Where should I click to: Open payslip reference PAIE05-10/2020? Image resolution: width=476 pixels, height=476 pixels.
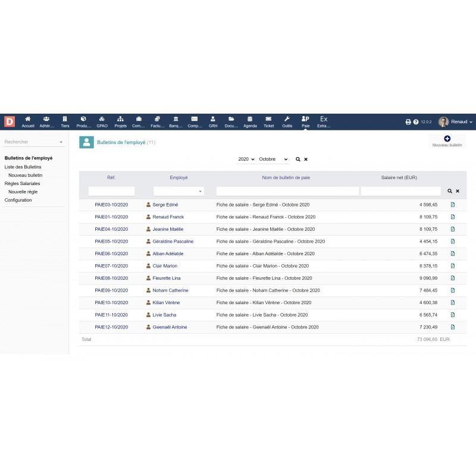point(111,242)
